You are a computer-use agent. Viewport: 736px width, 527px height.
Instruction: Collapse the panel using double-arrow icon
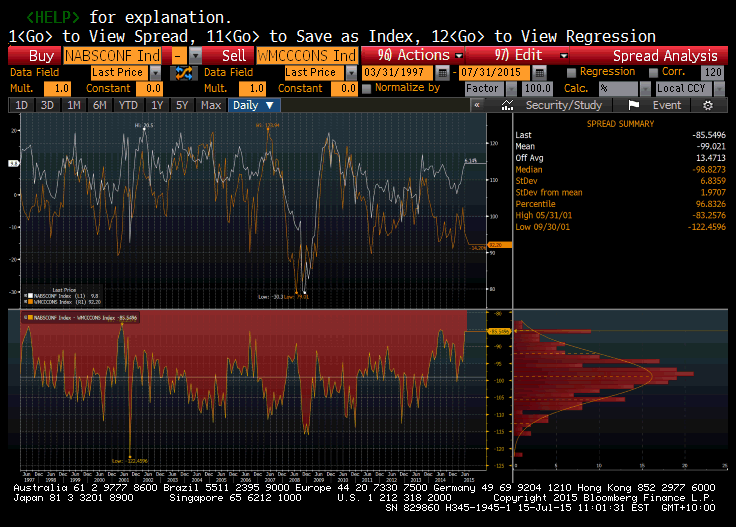pos(478,105)
